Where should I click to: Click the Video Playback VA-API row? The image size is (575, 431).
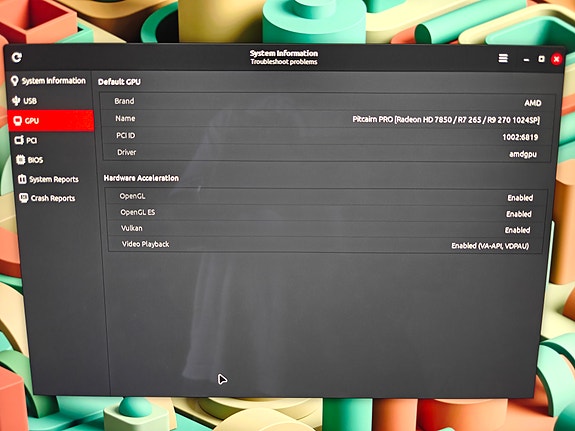point(325,245)
